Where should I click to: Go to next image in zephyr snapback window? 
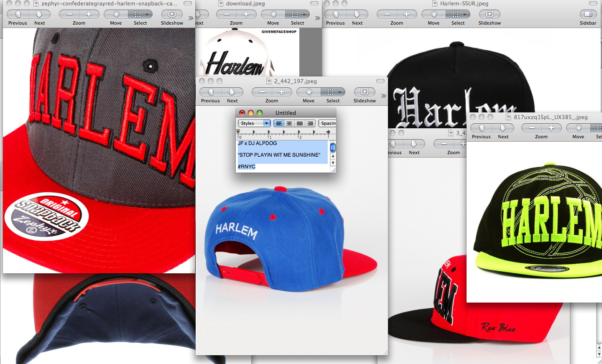click(x=40, y=14)
